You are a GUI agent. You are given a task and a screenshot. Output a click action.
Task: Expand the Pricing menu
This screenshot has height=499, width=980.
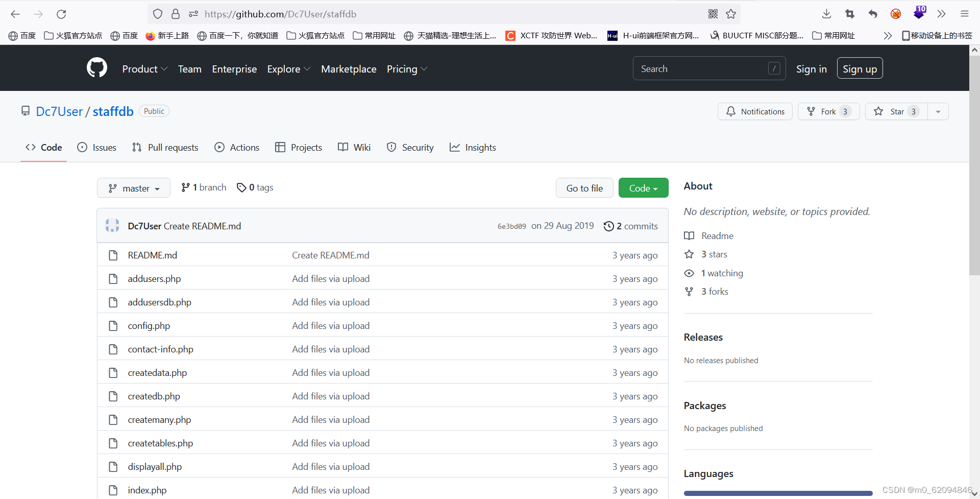pyautogui.click(x=407, y=69)
